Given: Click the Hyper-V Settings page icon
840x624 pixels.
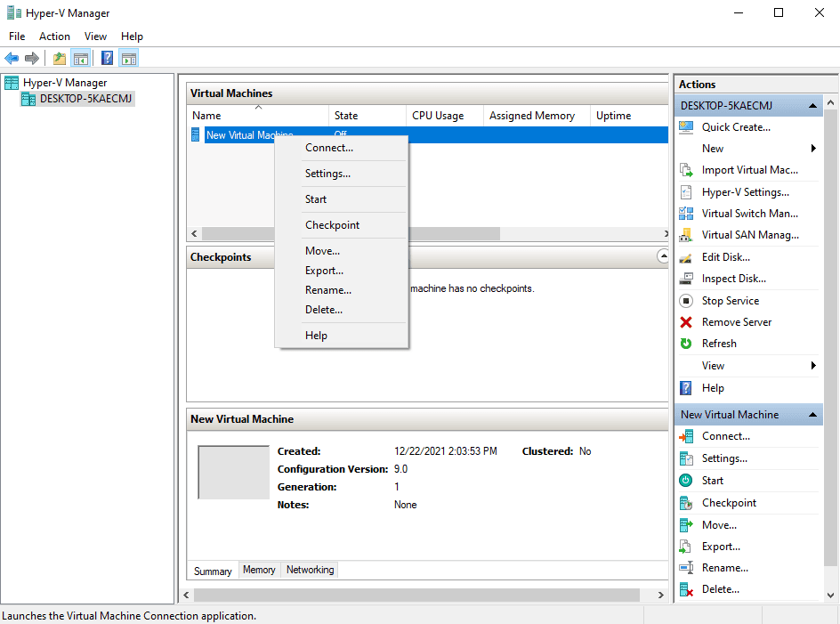Looking at the screenshot, I should click(686, 192).
